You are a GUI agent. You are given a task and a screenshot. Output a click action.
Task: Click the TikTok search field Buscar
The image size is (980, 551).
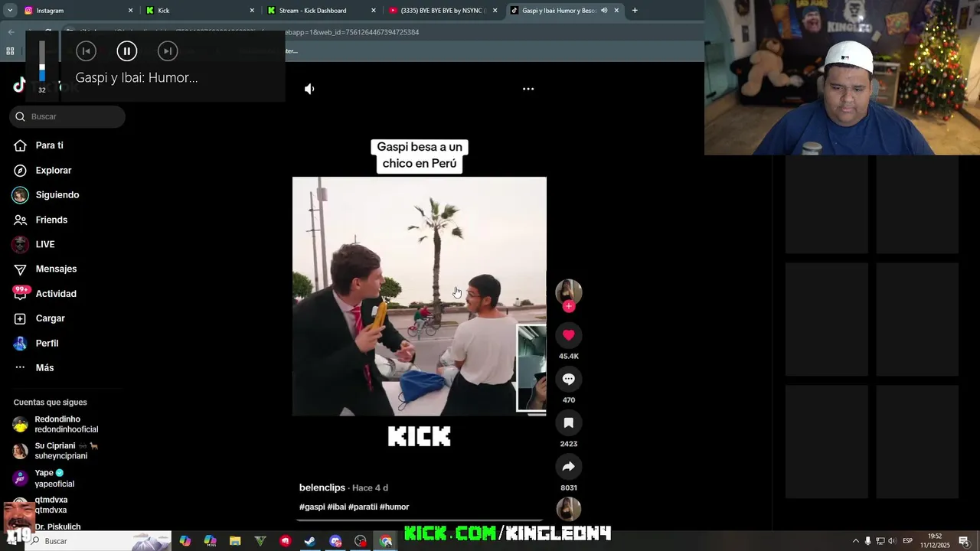(x=67, y=116)
